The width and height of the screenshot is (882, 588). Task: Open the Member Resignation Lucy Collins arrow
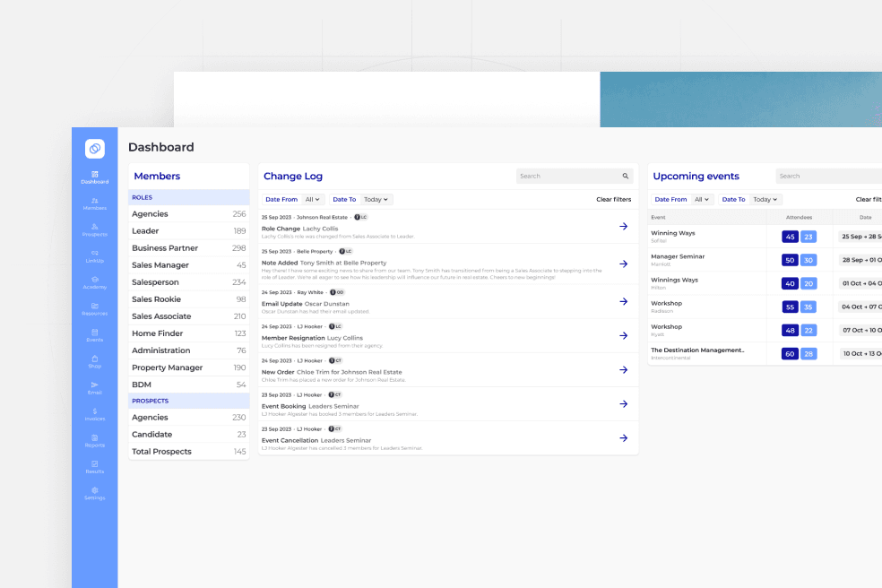point(623,335)
